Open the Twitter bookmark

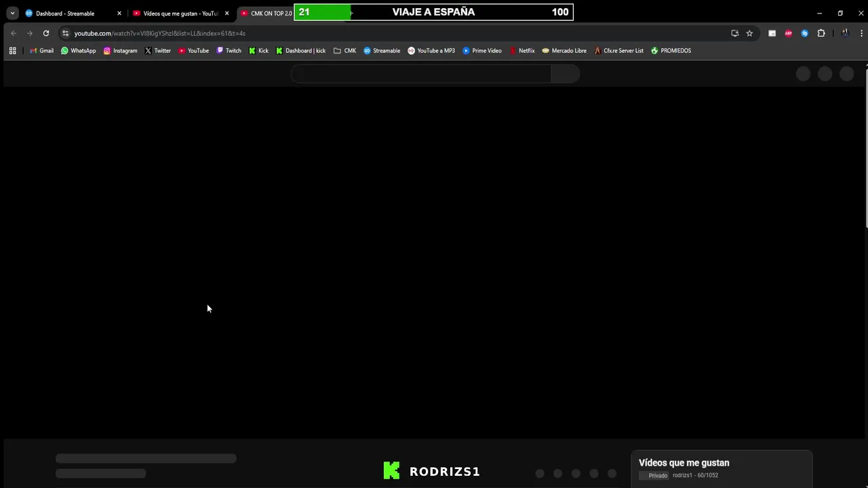[157, 51]
